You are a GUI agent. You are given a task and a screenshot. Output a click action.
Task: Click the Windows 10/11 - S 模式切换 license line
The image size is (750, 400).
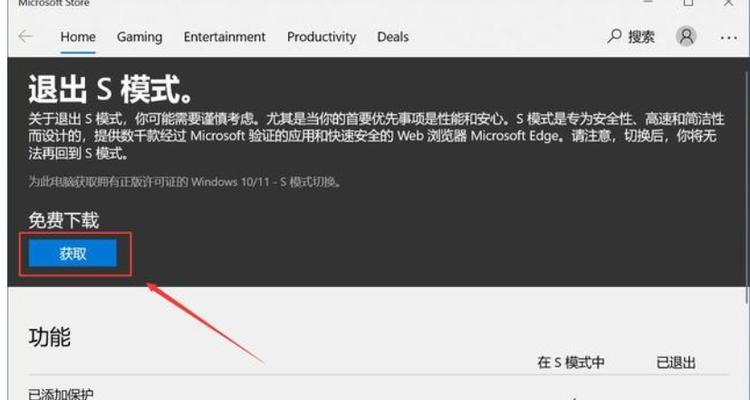184,182
